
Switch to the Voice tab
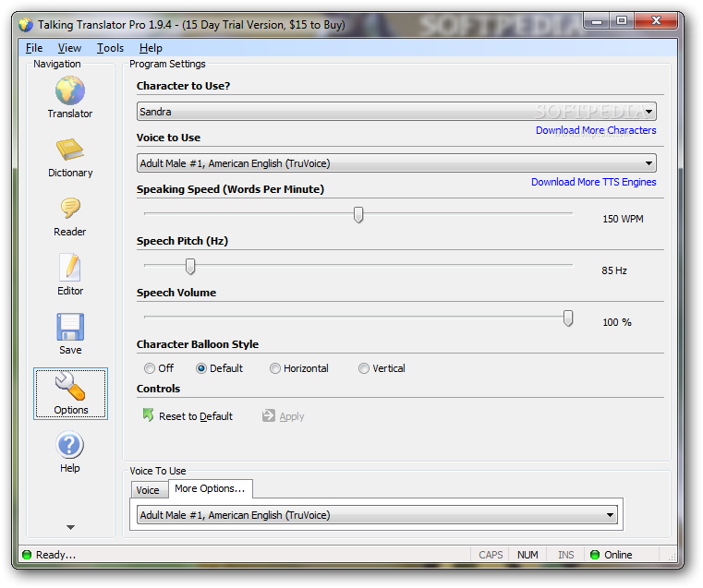148,490
